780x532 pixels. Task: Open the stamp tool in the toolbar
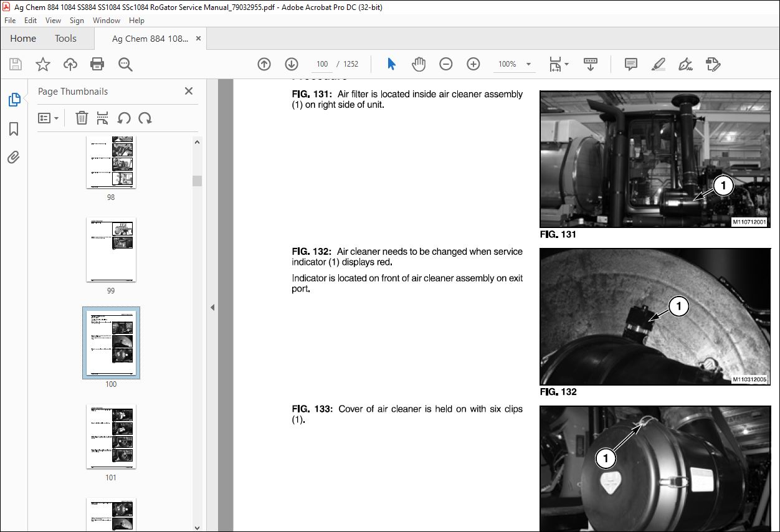[713, 64]
